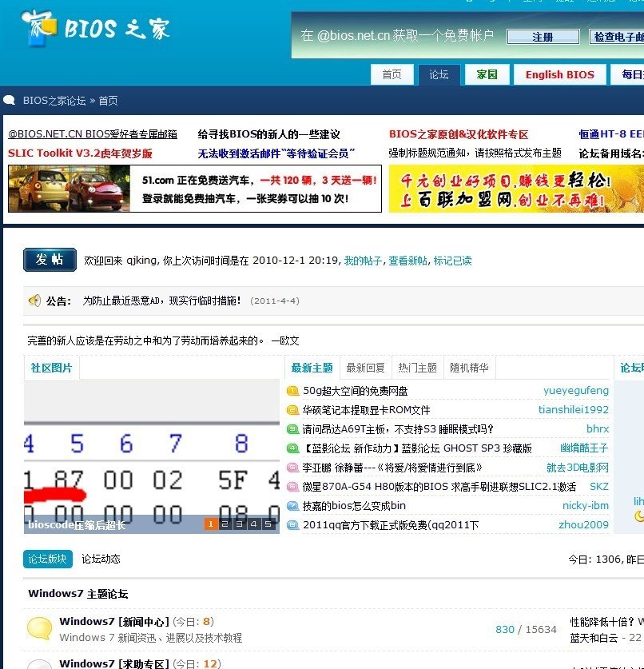The height and width of the screenshot is (669, 644).
Task: Click the breadcrumb speech bubble icon
Action: [10, 100]
